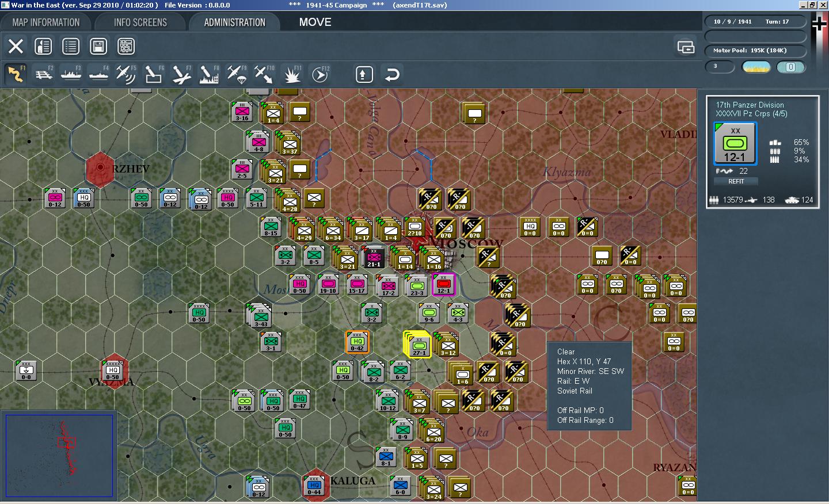
Task: Select the Move mode (F1) icon
Action: (16, 74)
